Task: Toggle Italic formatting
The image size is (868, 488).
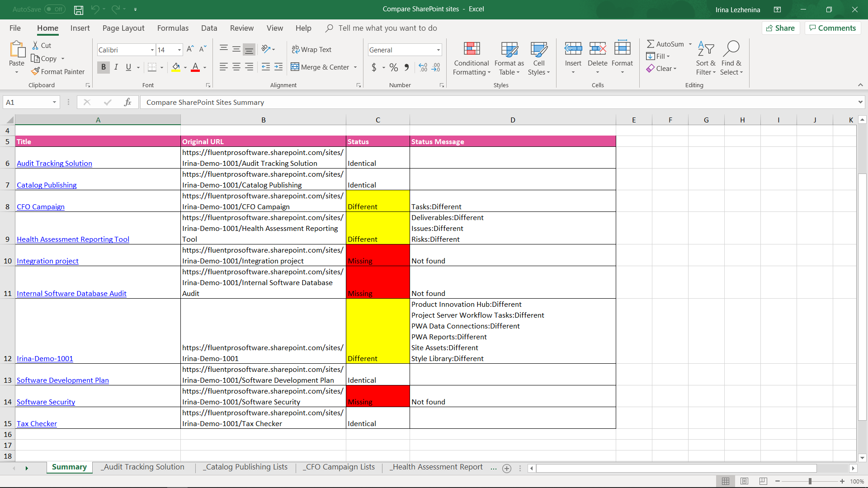Action: (116, 67)
